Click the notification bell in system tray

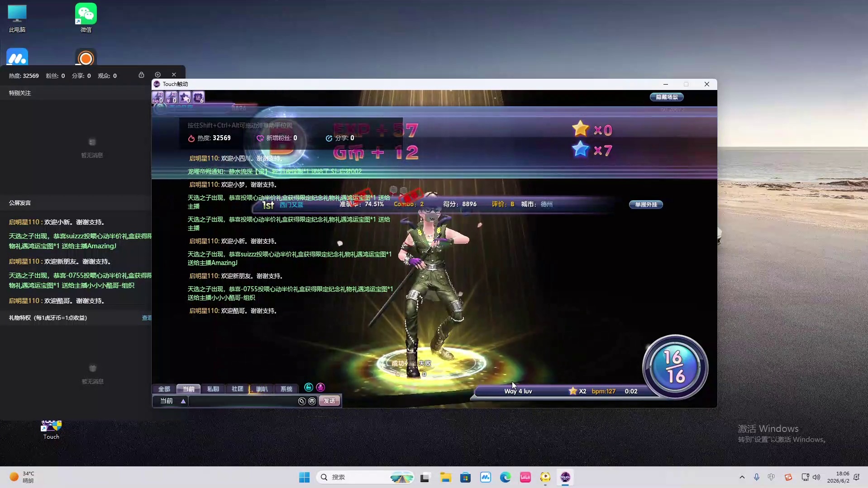857,477
